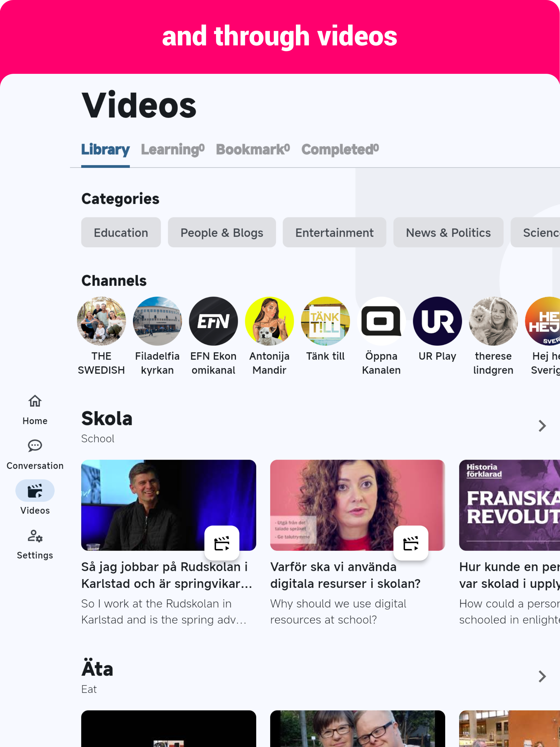Filter by Science category chip
The height and width of the screenshot is (747, 560).
[536, 232]
